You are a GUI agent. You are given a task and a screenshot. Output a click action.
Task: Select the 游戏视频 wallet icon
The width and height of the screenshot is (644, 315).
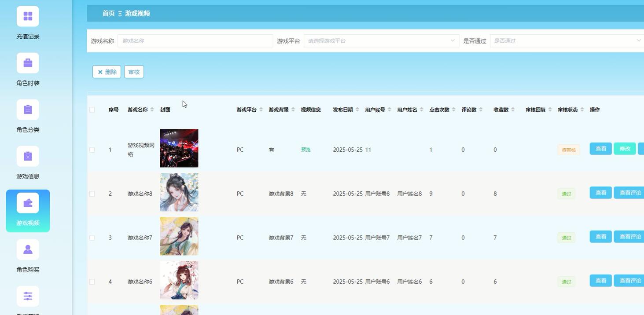(28, 203)
